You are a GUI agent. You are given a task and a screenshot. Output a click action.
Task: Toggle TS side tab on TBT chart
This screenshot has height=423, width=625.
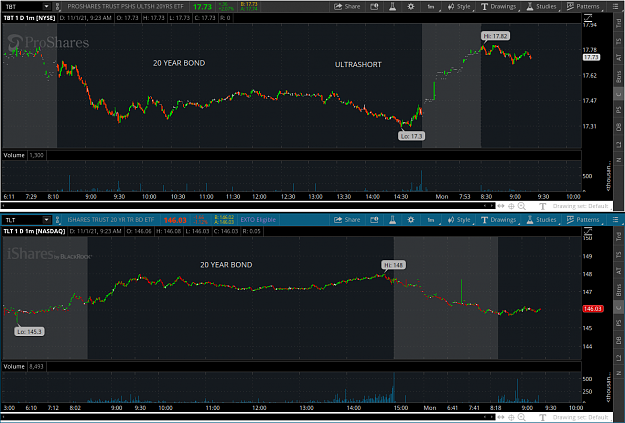tap(618, 41)
